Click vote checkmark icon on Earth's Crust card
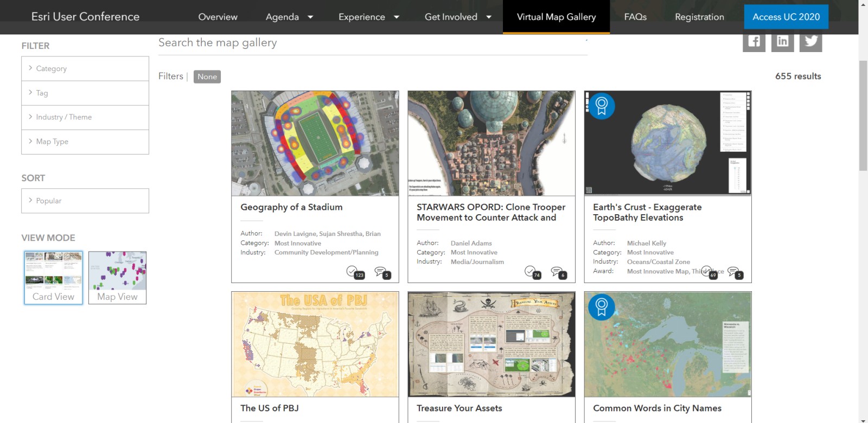 coord(706,271)
